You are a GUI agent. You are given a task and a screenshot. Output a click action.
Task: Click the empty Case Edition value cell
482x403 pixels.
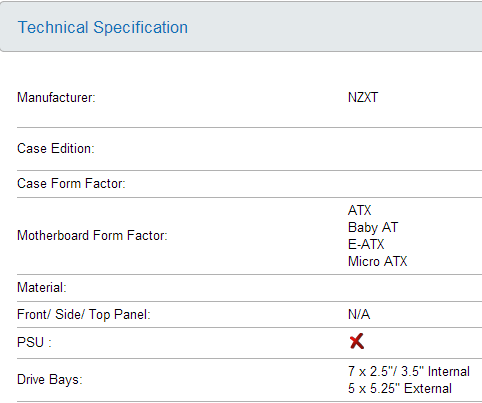(x=415, y=149)
